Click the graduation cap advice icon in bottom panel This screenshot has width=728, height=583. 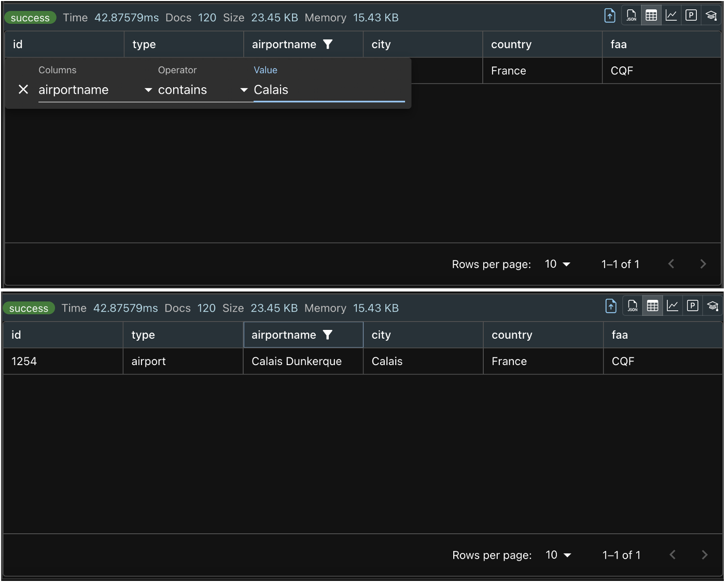[713, 306]
